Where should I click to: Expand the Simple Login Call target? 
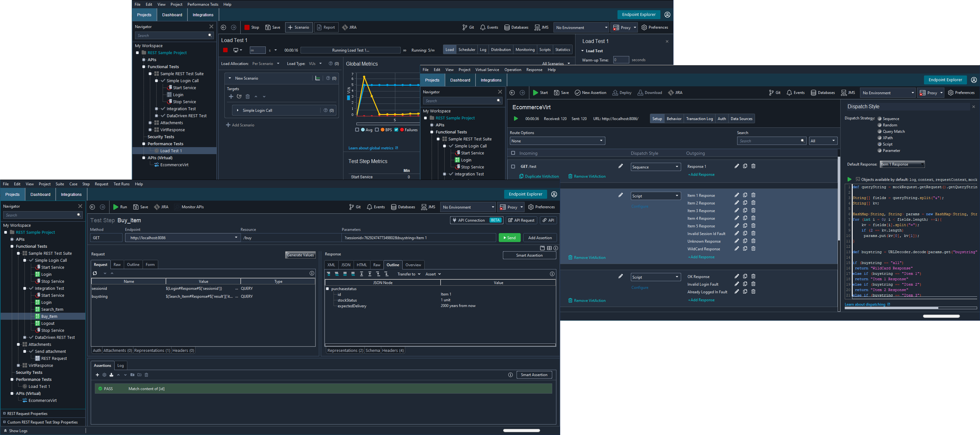(x=238, y=111)
